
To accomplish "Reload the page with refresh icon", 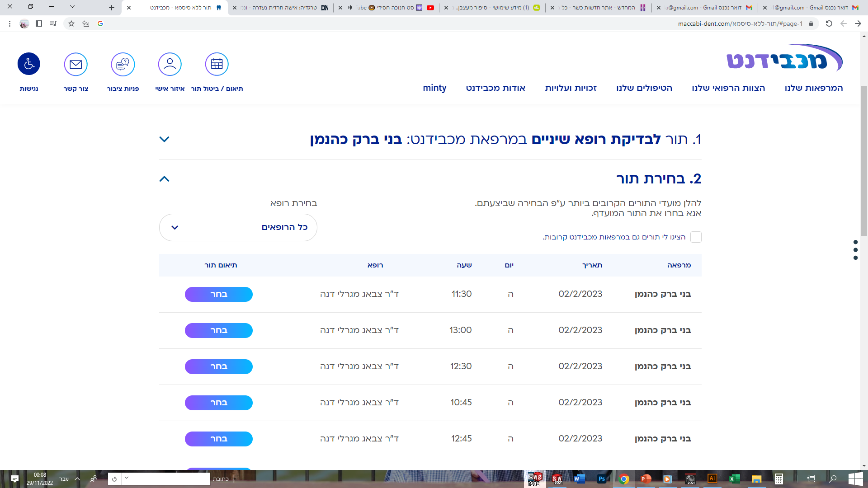I will point(829,23).
